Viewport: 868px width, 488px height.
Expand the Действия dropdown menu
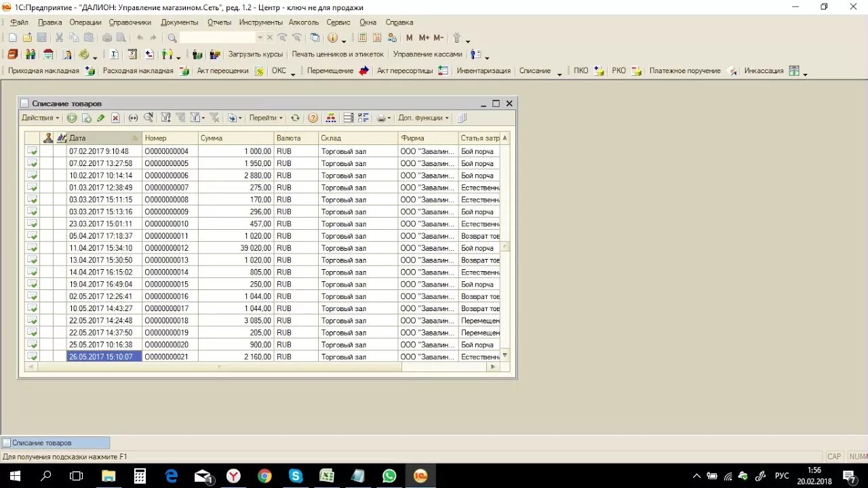point(40,118)
